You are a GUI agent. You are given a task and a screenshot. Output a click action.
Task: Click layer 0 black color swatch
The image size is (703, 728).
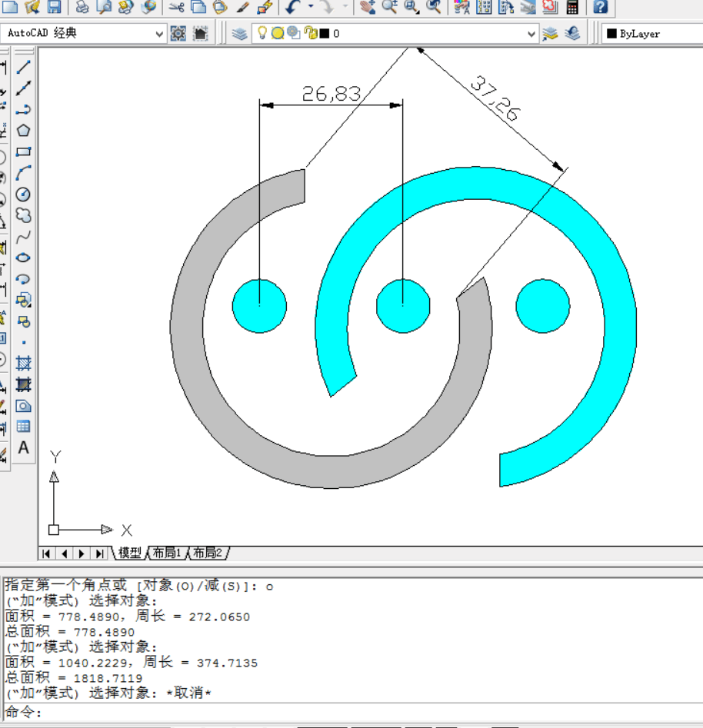pyautogui.click(x=325, y=34)
